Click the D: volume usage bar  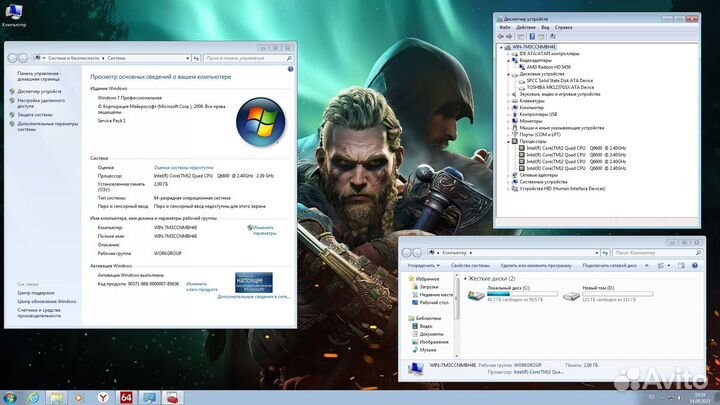(x=618, y=294)
